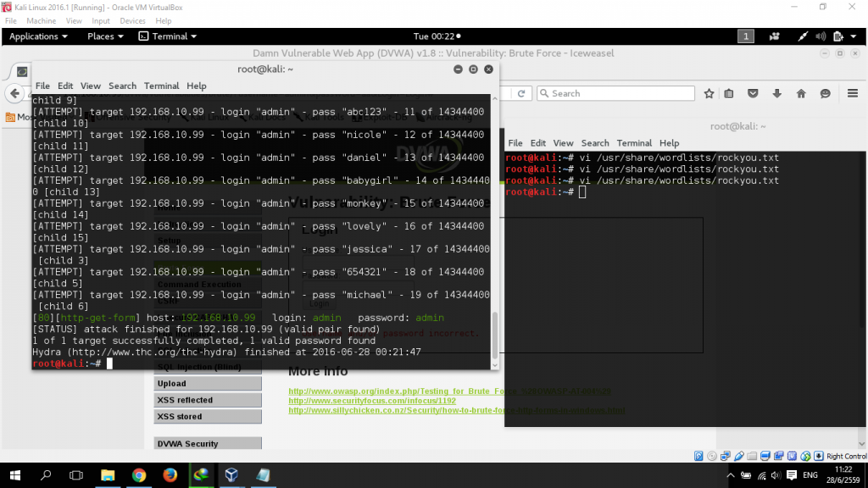Start a Firefox Hello conversation
Screen dimensions: 868x488
pyautogui.click(x=823, y=94)
